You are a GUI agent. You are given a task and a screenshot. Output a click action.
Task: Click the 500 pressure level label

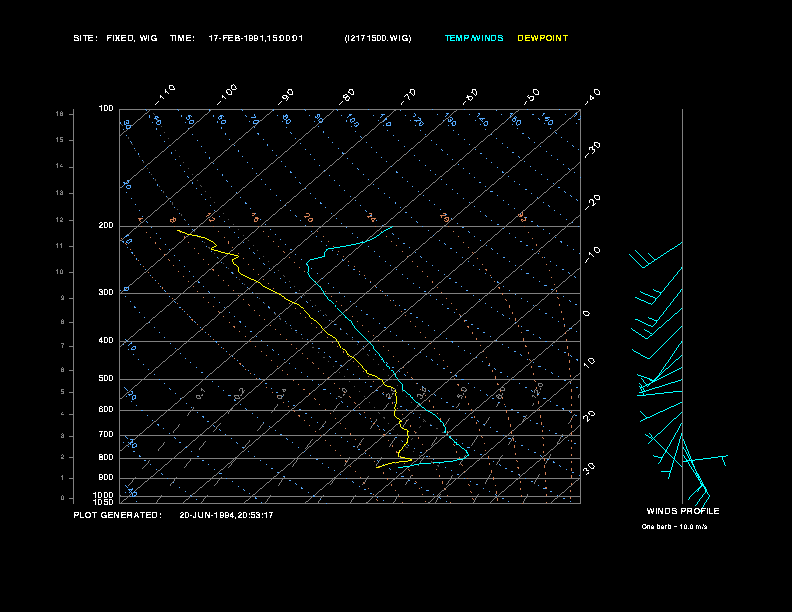pos(106,379)
